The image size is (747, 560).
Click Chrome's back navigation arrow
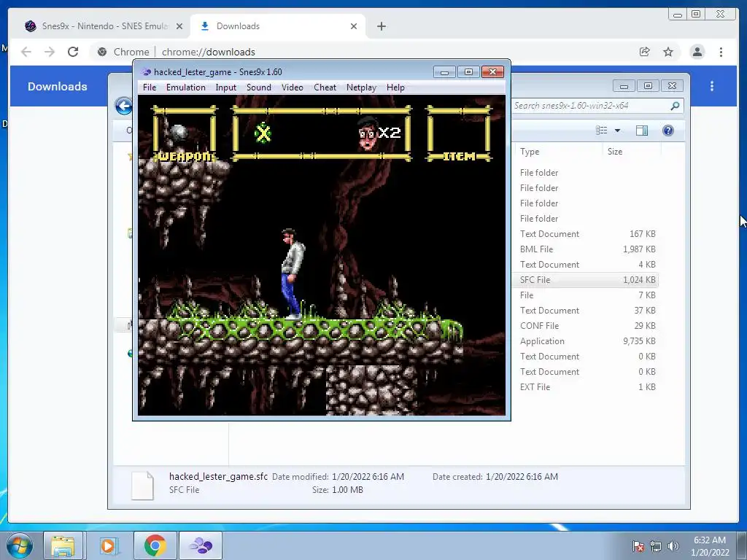tap(26, 52)
